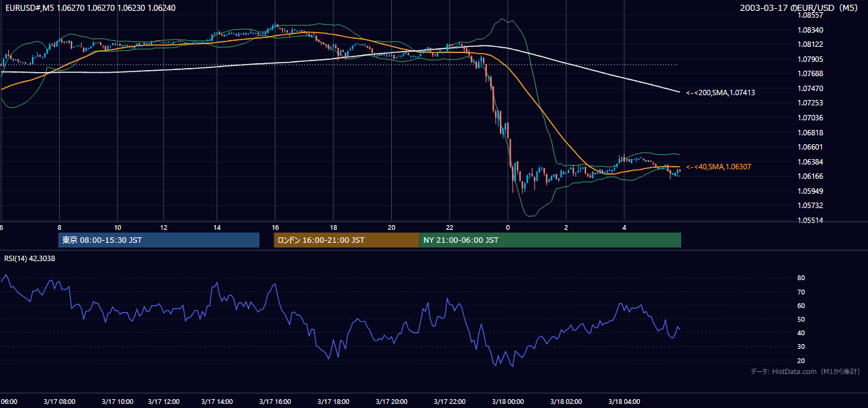Click the 3/17 10:00 time axis label
This screenshot has width=868, height=408.
click(117, 402)
